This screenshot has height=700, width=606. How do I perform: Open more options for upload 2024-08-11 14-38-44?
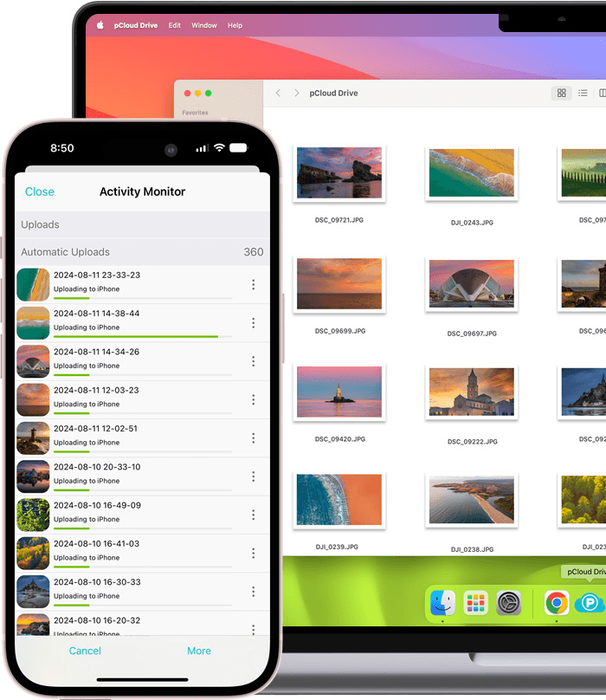253,323
